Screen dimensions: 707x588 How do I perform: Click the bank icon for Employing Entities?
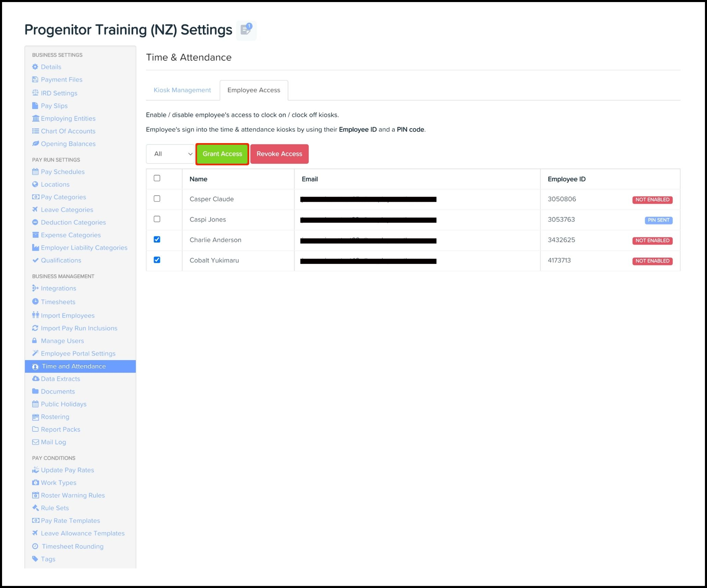(35, 118)
